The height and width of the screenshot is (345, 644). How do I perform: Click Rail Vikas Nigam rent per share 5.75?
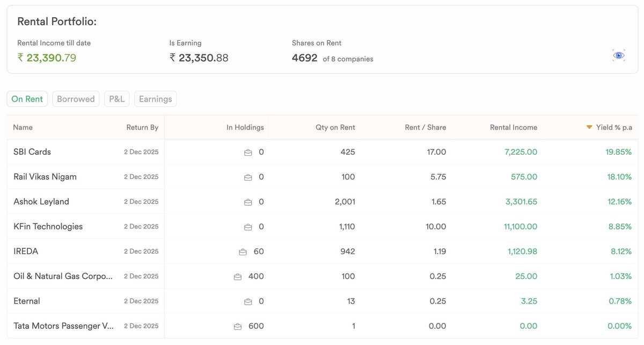[437, 177]
